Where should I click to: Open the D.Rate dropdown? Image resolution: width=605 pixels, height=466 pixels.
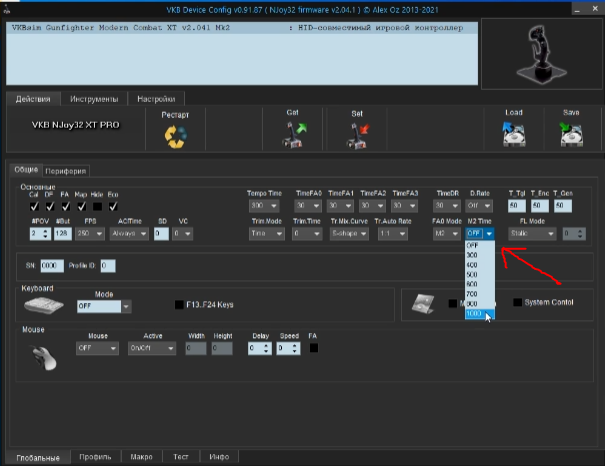pos(479,206)
